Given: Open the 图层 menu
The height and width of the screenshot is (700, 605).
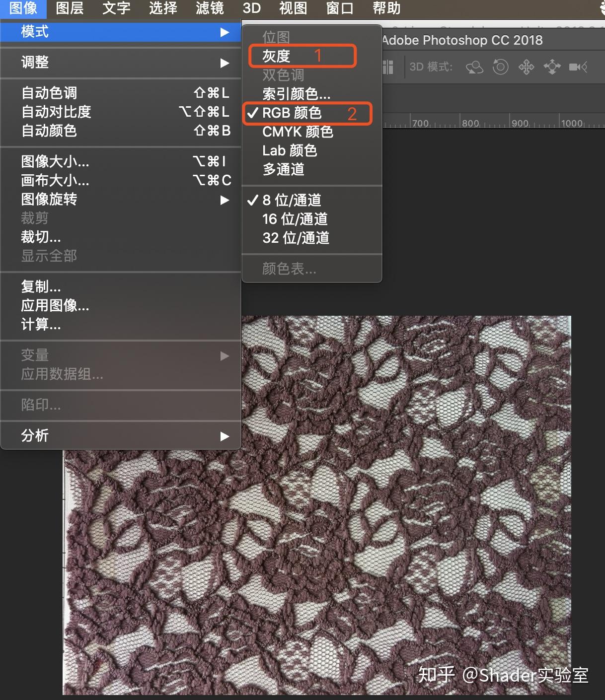Looking at the screenshot, I should (x=70, y=8).
